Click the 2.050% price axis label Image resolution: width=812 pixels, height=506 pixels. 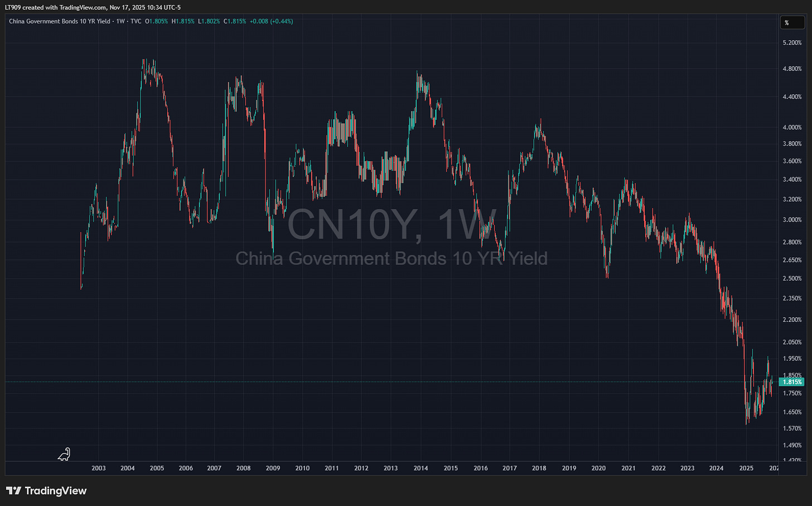click(792, 342)
